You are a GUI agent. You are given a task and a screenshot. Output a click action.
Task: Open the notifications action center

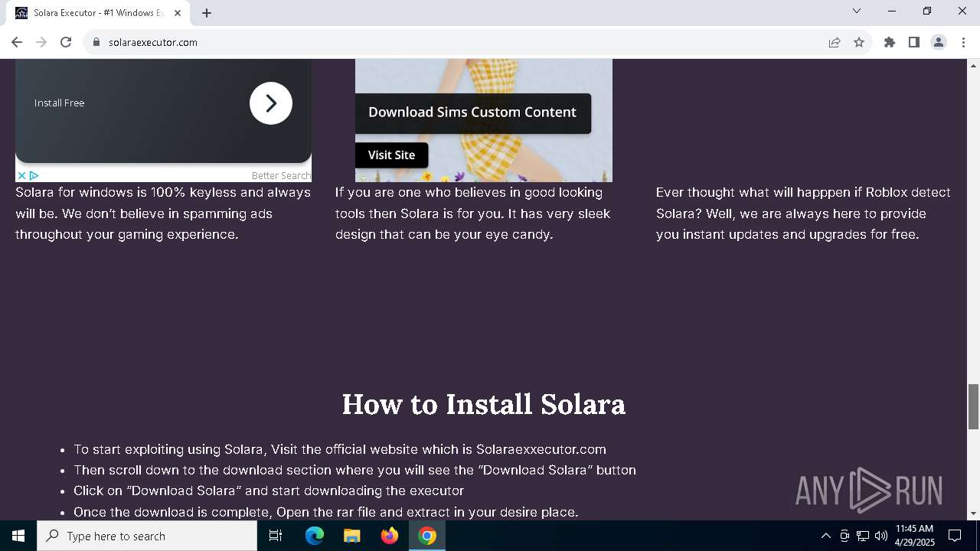pos(955,536)
